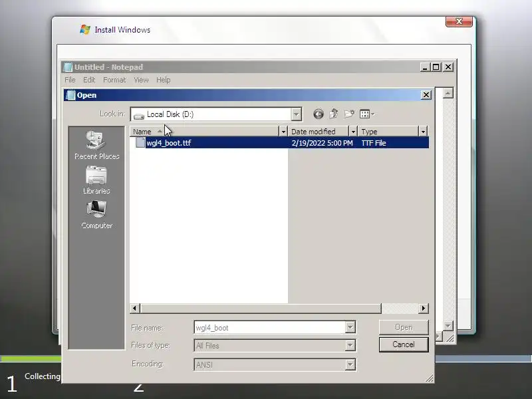The width and height of the screenshot is (532, 399).
Task: Expand the Files of type dropdown
Action: pyautogui.click(x=350, y=346)
